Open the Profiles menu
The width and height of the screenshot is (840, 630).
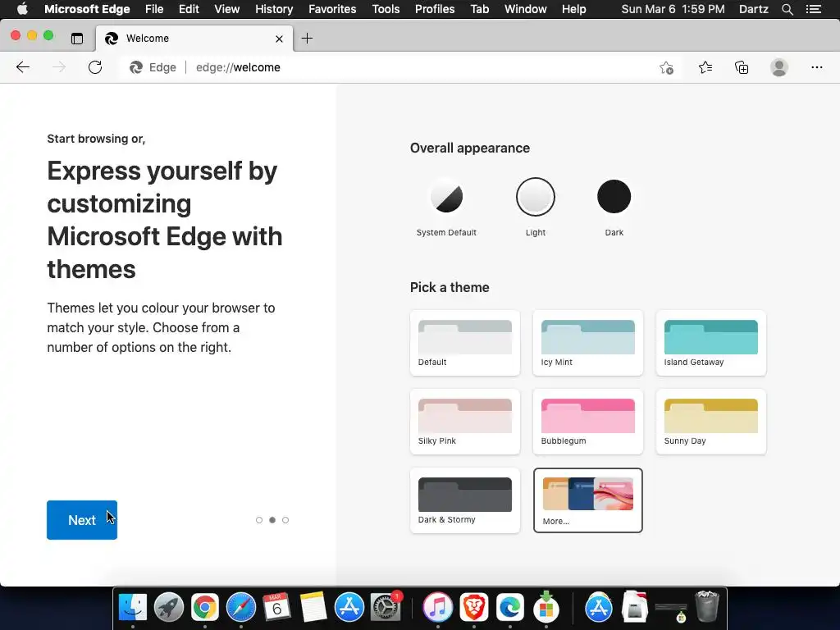coord(435,9)
